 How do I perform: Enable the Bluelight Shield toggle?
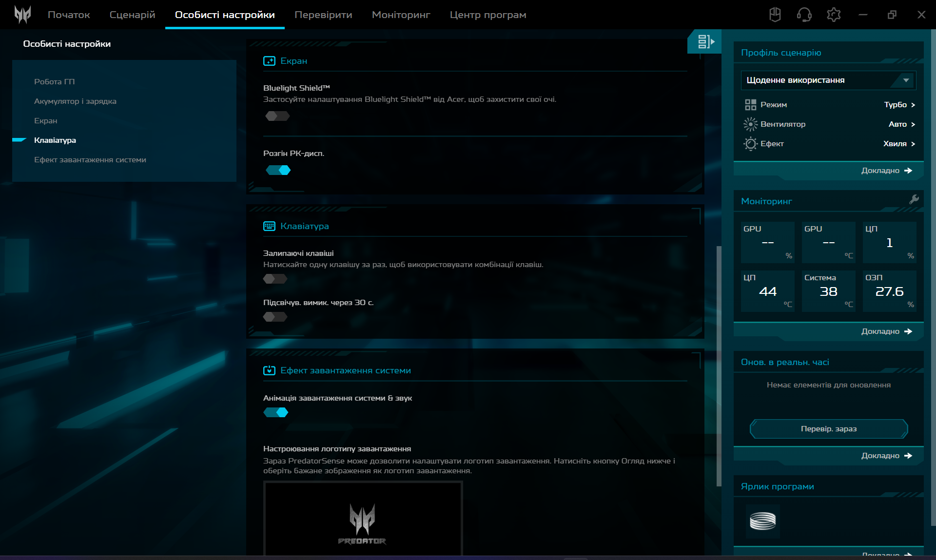click(x=277, y=116)
